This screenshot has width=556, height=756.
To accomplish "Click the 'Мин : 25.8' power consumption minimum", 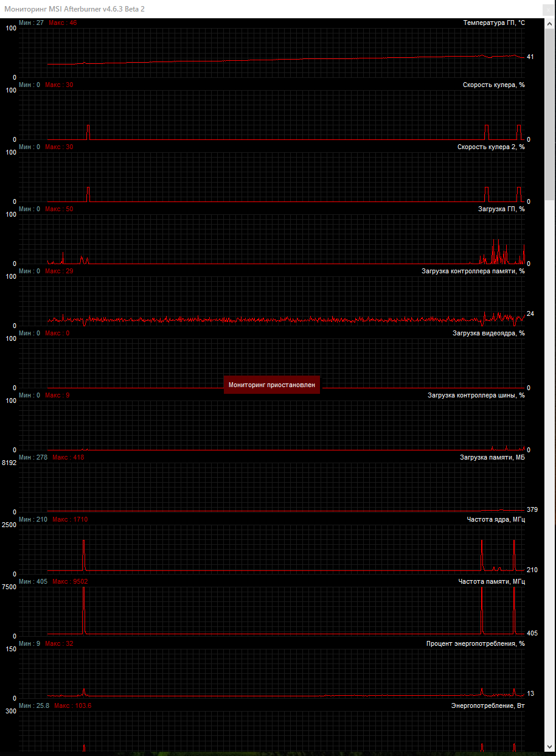I will coord(34,705).
